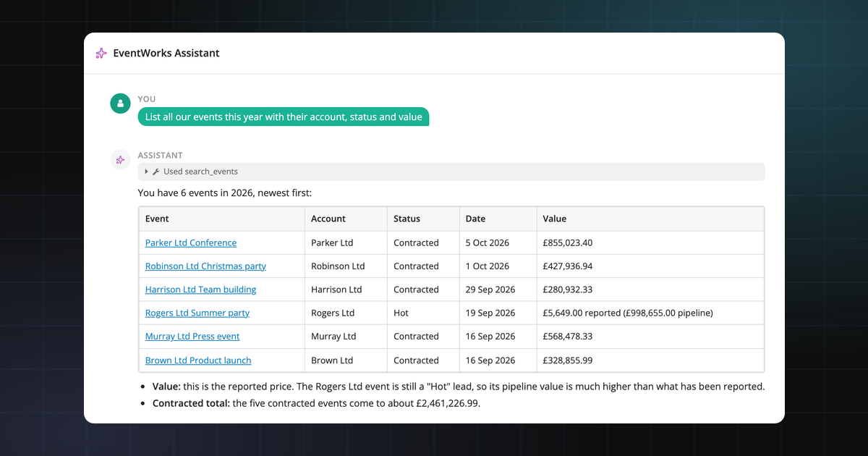This screenshot has height=456, width=868.
Task: Click the £328,855.99 value cell
Action: click(x=650, y=360)
